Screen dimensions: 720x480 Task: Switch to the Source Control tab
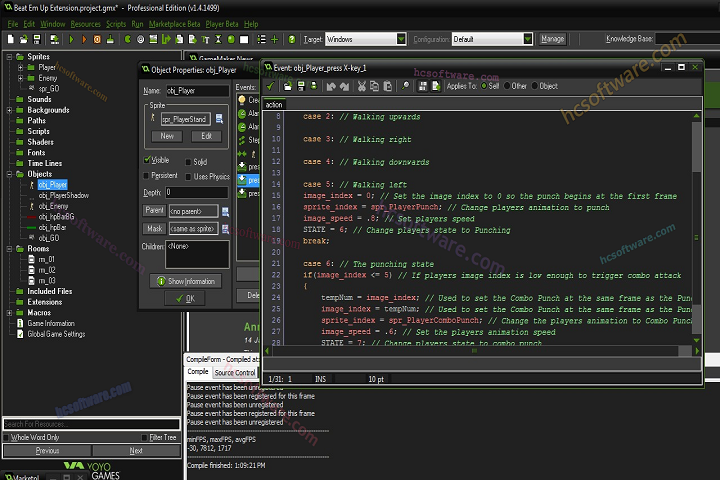click(235, 373)
